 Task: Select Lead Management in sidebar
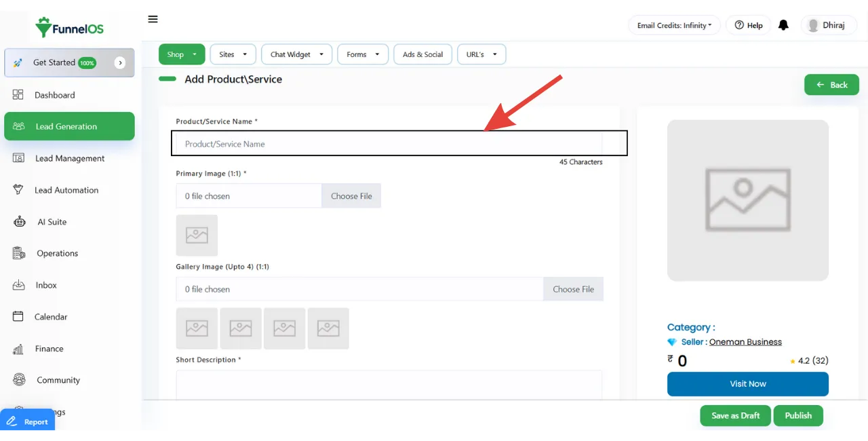coord(69,158)
